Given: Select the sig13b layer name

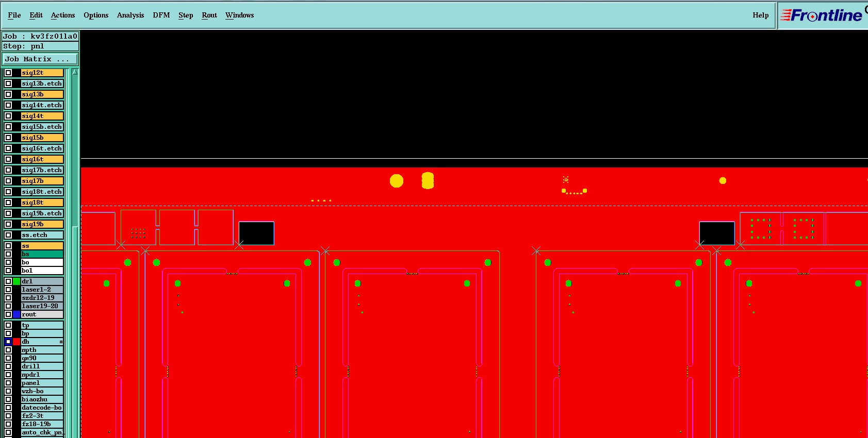Looking at the screenshot, I should (42, 94).
